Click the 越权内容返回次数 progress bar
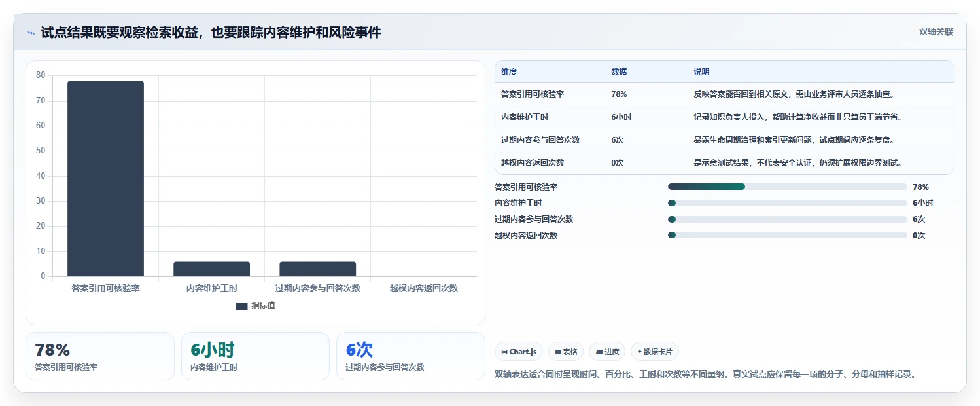980x406 pixels. [788, 235]
